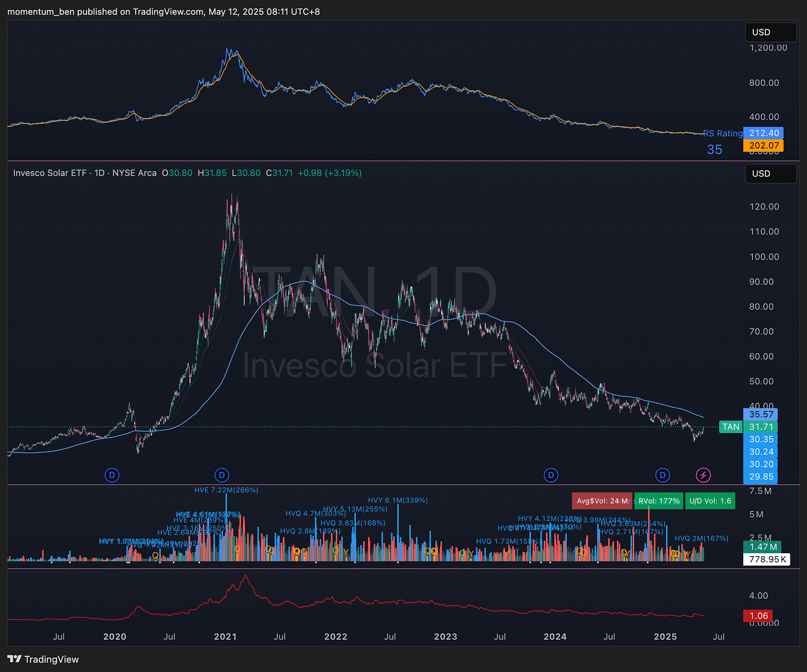Click the 29.85 price label
807x672 pixels.
761,477
